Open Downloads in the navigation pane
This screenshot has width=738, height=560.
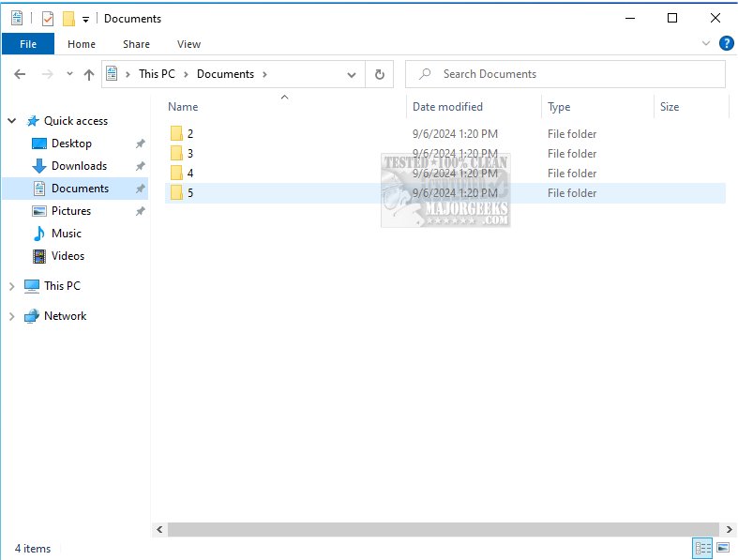[x=79, y=166]
